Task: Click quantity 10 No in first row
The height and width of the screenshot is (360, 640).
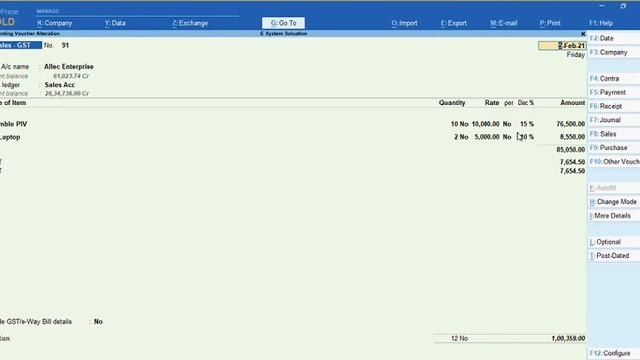Action: [x=459, y=124]
